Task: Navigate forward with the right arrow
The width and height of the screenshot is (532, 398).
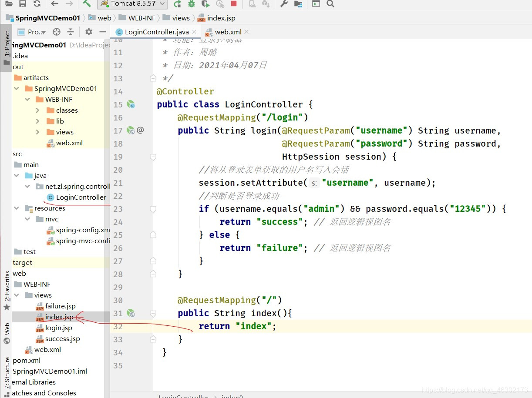Action: pos(69,4)
